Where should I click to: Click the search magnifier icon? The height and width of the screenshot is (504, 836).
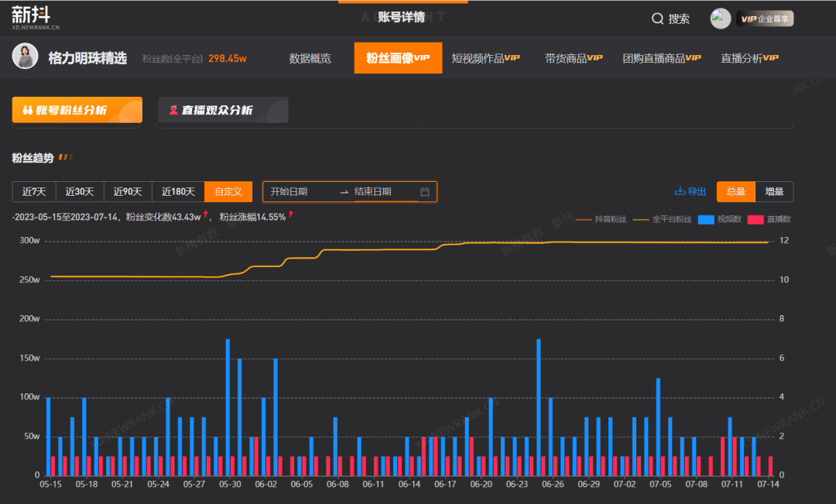[x=657, y=19]
